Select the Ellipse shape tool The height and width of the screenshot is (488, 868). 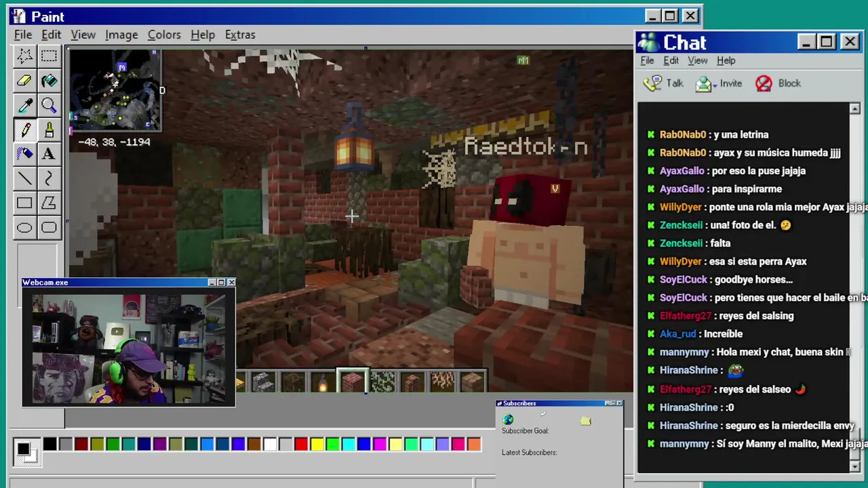pos(25,227)
